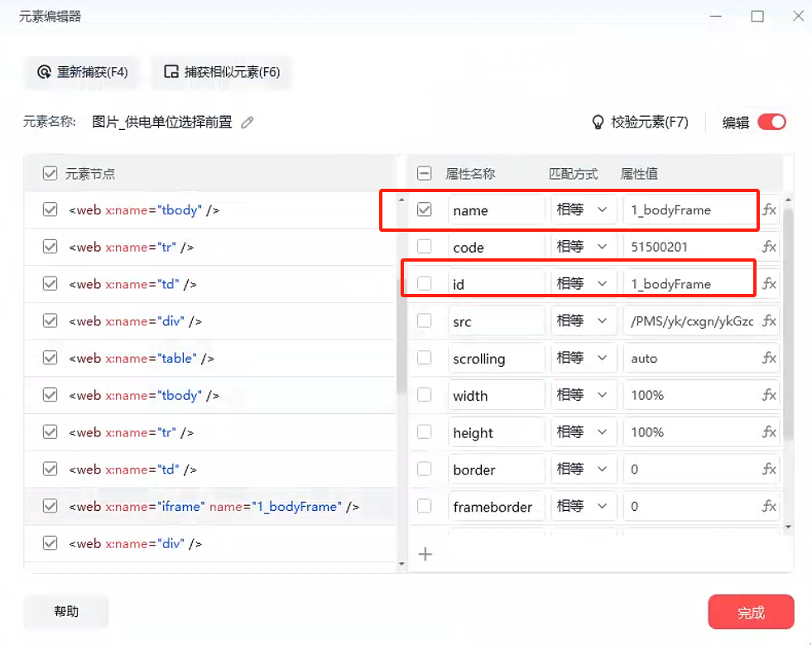The height and width of the screenshot is (645, 812).
Task: Open match mode dropdown for frameborder
Action: pos(584,506)
